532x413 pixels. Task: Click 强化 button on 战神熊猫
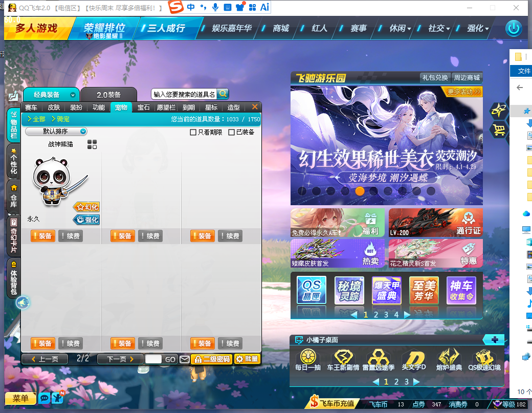86,220
